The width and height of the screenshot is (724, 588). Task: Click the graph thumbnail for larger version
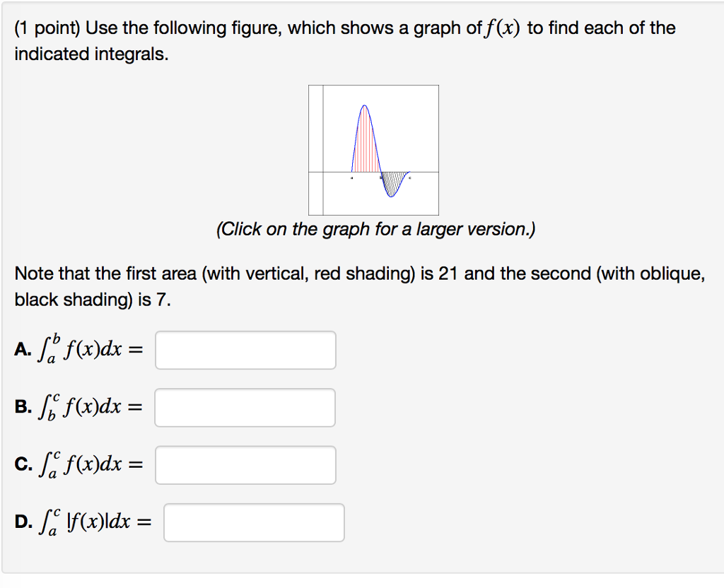(x=374, y=148)
